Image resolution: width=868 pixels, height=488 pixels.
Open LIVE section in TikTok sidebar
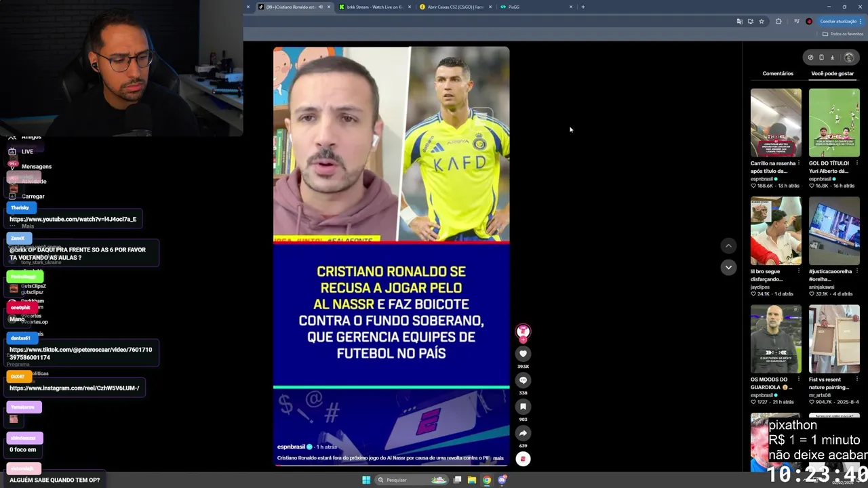pos(20,152)
